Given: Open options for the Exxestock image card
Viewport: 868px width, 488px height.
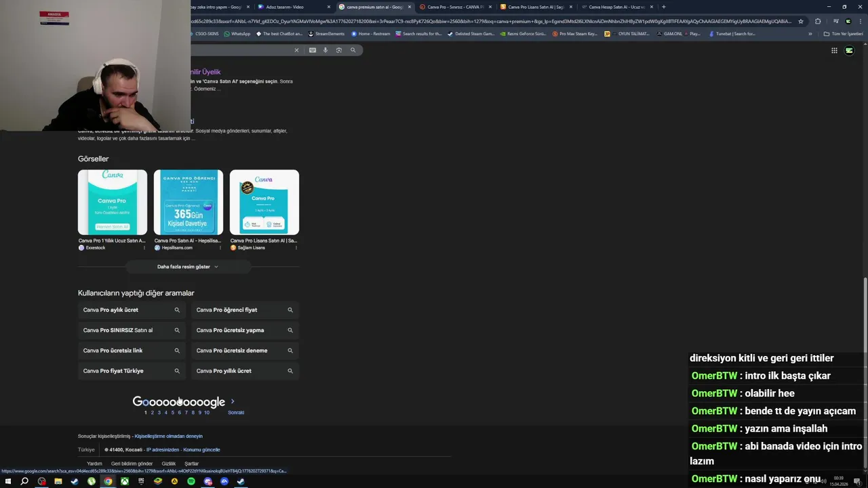Looking at the screenshot, I should point(144,248).
